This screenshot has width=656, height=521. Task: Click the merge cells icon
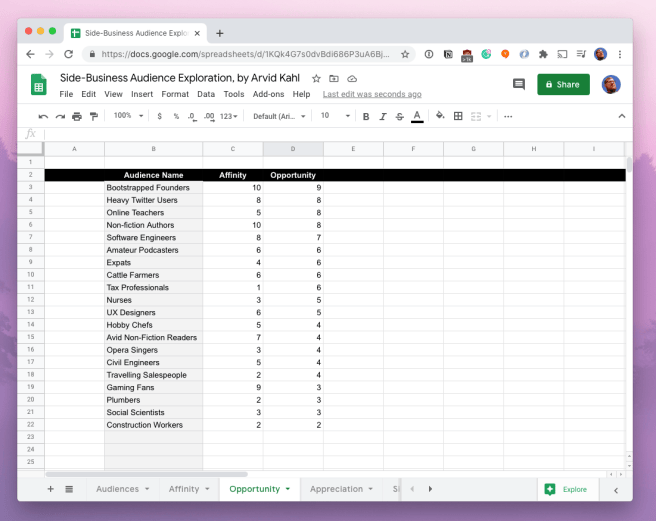click(476, 116)
